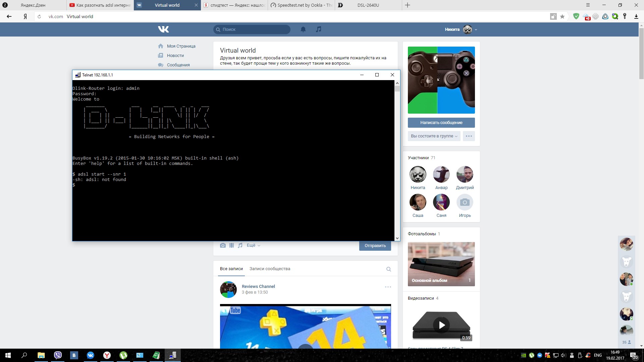Open the three-dots post options menu

click(388, 287)
